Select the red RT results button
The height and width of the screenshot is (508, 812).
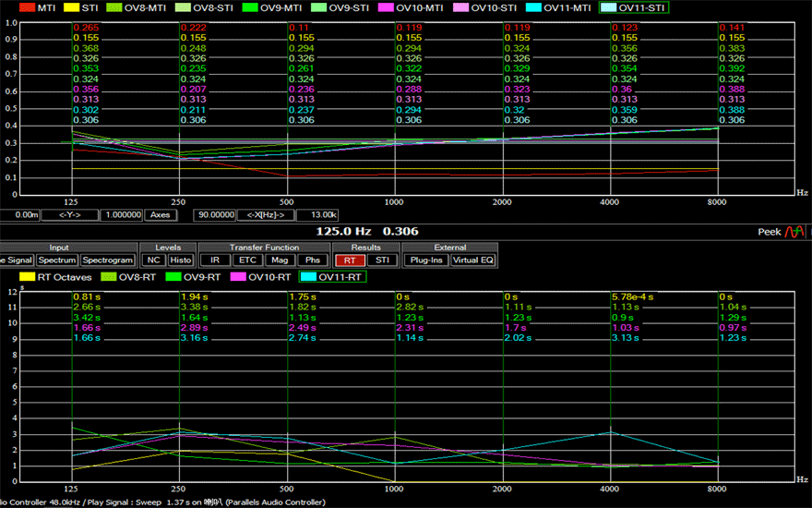point(350,260)
